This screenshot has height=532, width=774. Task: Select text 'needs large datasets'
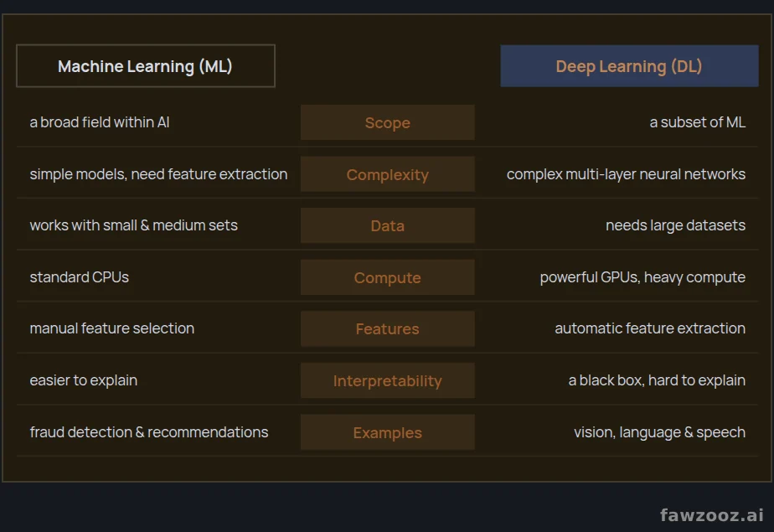tap(675, 225)
